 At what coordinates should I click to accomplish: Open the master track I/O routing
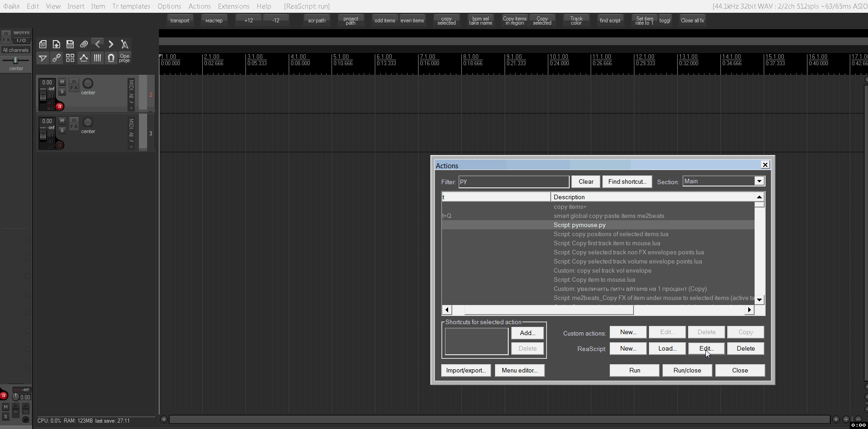21,40
